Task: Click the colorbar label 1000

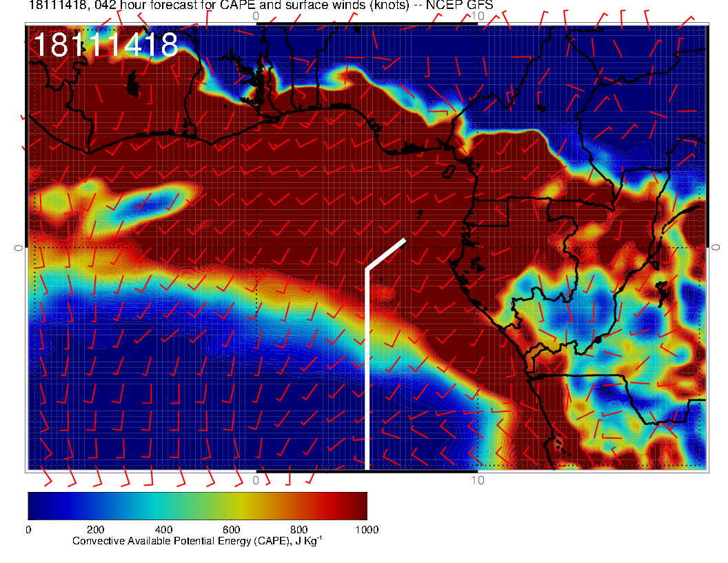Action: pyautogui.click(x=367, y=530)
